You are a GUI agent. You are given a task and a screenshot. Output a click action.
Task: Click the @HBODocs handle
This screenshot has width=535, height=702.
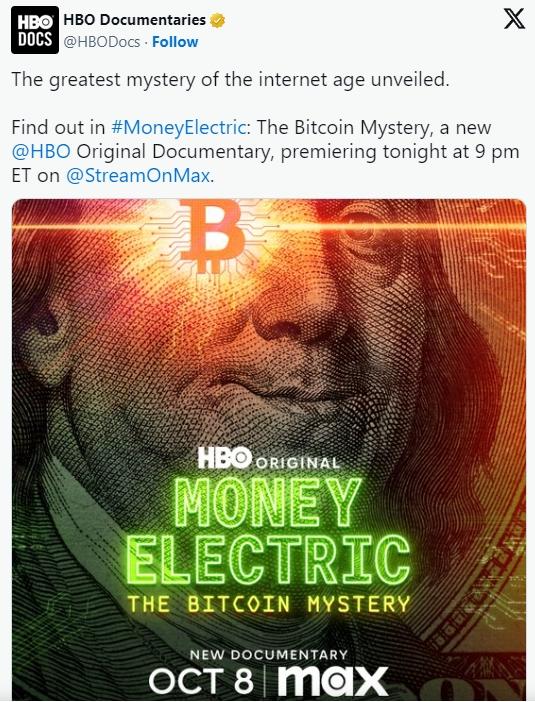tap(102, 42)
